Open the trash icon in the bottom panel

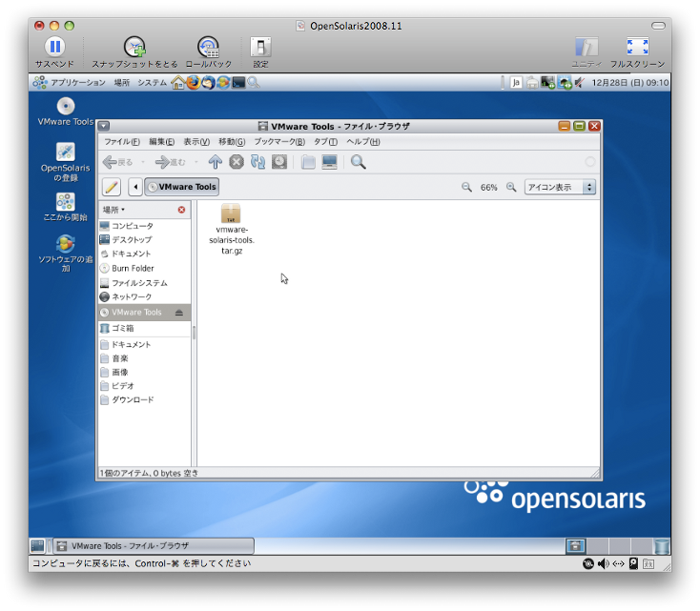point(661,545)
